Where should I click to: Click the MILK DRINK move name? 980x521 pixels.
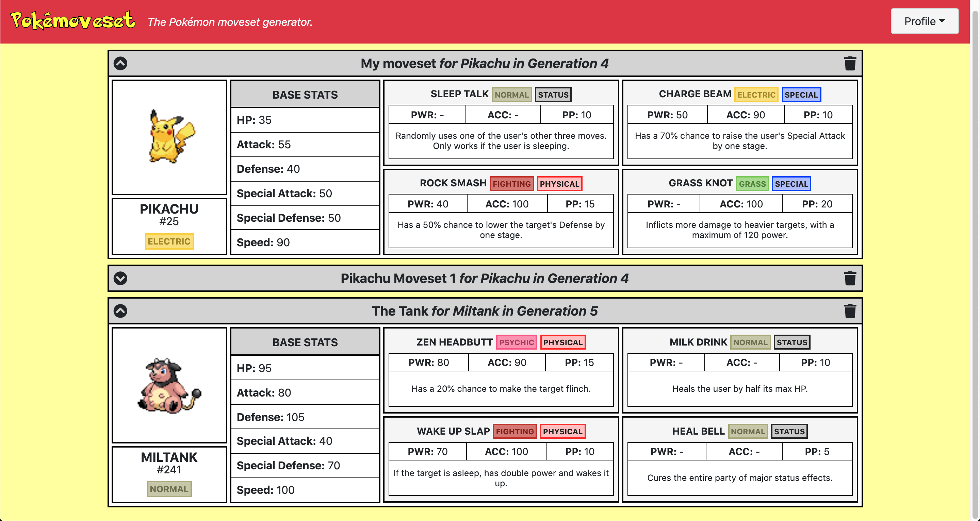[x=698, y=342]
